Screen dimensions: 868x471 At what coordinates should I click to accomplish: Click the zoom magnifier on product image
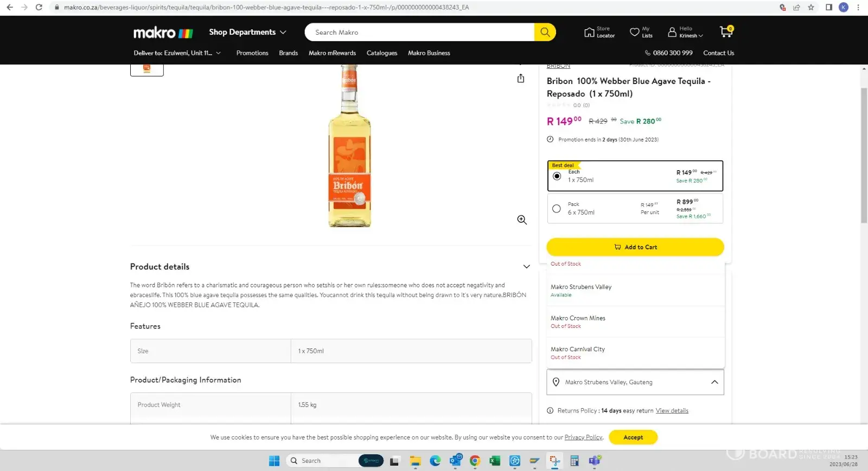pos(522,220)
